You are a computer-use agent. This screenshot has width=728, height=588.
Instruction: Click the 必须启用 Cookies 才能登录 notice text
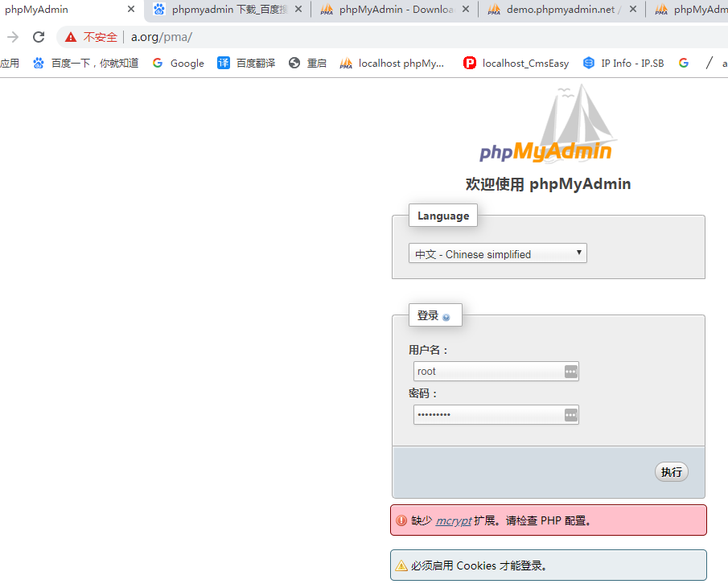[x=479, y=565]
